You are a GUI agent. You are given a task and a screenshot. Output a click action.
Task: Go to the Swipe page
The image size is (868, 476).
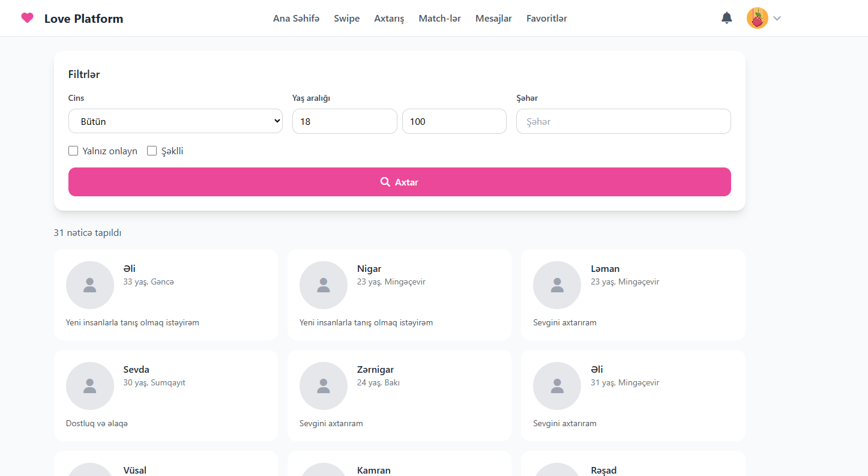click(346, 19)
